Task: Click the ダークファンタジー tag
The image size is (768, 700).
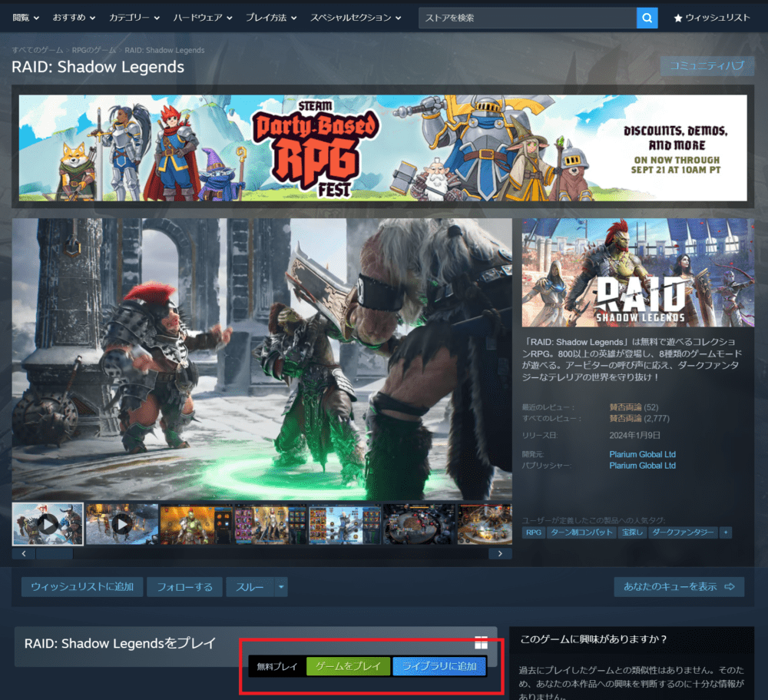Action: tap(683, 532)
